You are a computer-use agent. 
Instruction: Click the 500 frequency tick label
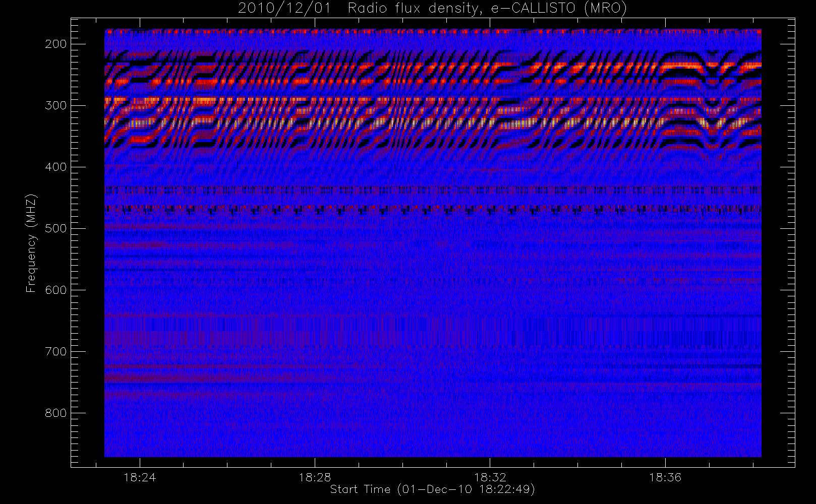[x=56, y=228]
